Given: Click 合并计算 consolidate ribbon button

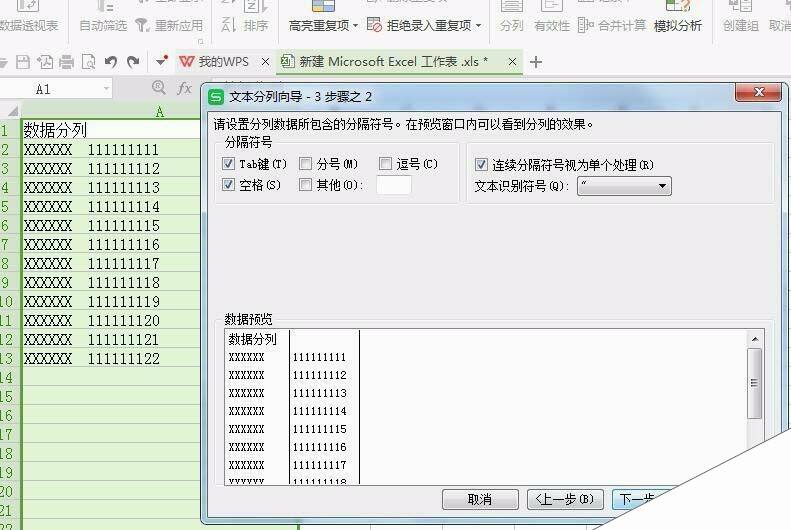Looking at the screenshot, I should point(612,25).
